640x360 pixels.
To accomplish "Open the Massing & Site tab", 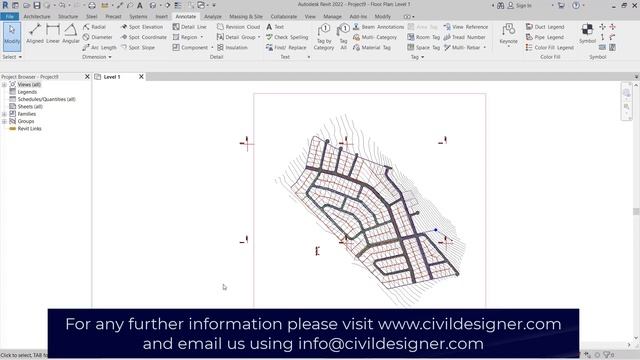I will click(x=246, y=17).
